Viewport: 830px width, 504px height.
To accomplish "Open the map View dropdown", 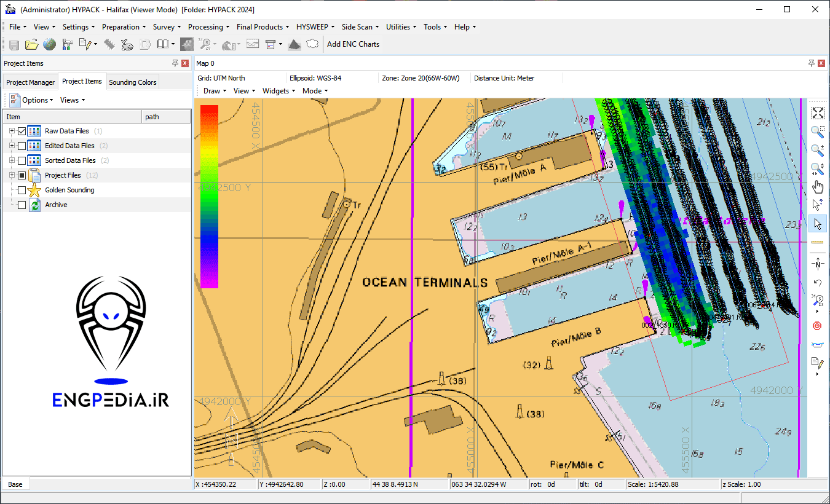I will coord(244,91).
